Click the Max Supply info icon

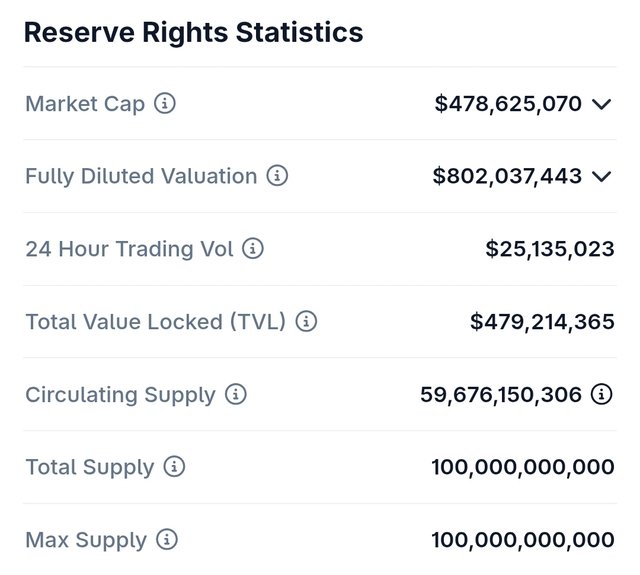click(167, 540)
